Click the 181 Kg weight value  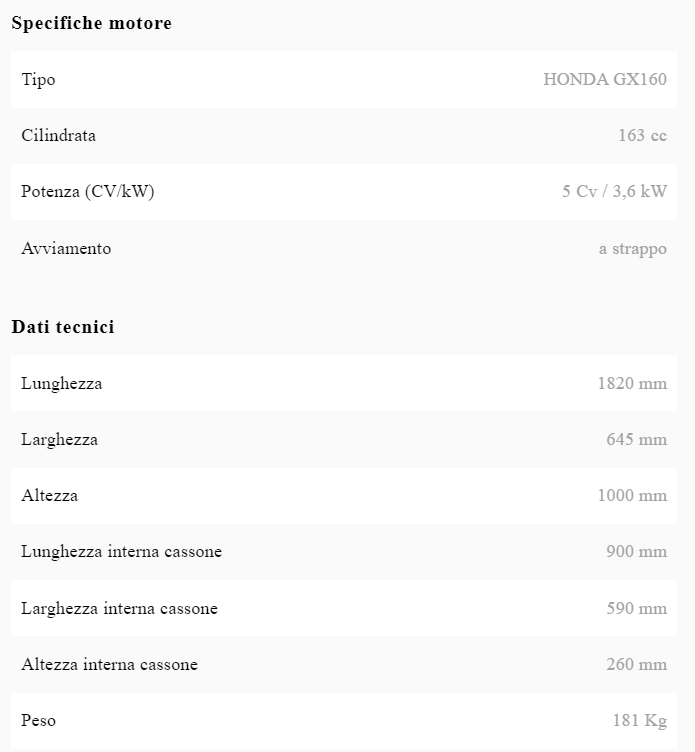640,720
